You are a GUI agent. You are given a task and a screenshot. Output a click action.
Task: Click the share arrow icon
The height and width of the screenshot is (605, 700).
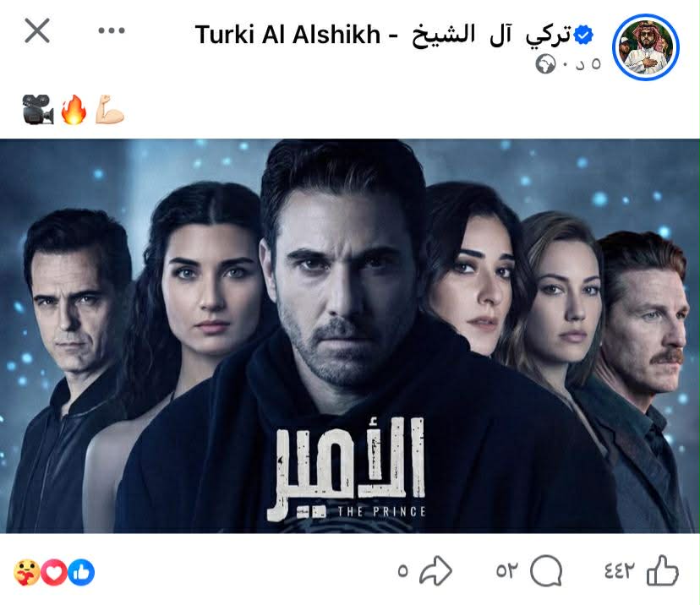tap(435, 570)
